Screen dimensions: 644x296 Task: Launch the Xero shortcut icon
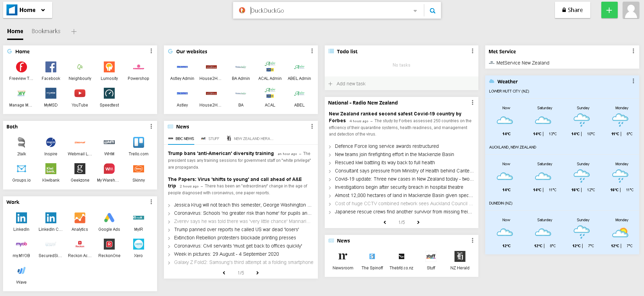click(138, 244)
